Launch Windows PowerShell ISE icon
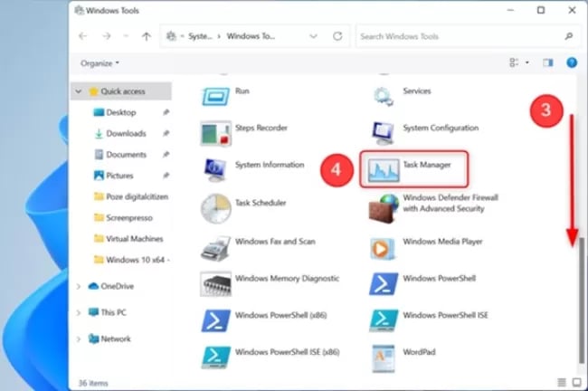The width and height of the screenshot is (588, 391). (383, 320)
